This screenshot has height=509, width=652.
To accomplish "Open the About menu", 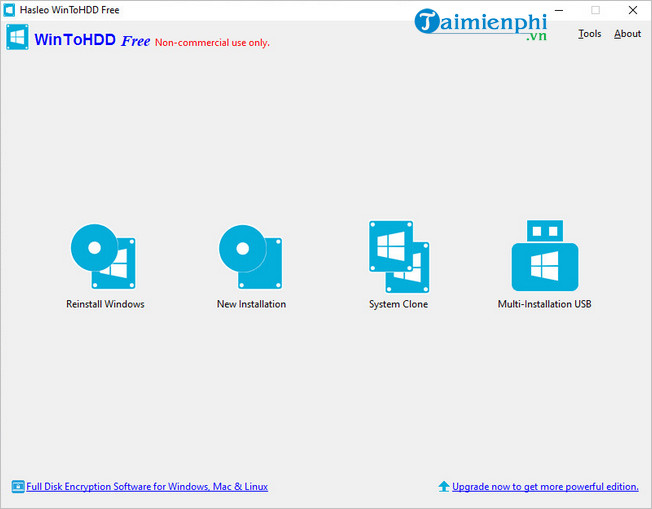I will [x=627, y=34].
